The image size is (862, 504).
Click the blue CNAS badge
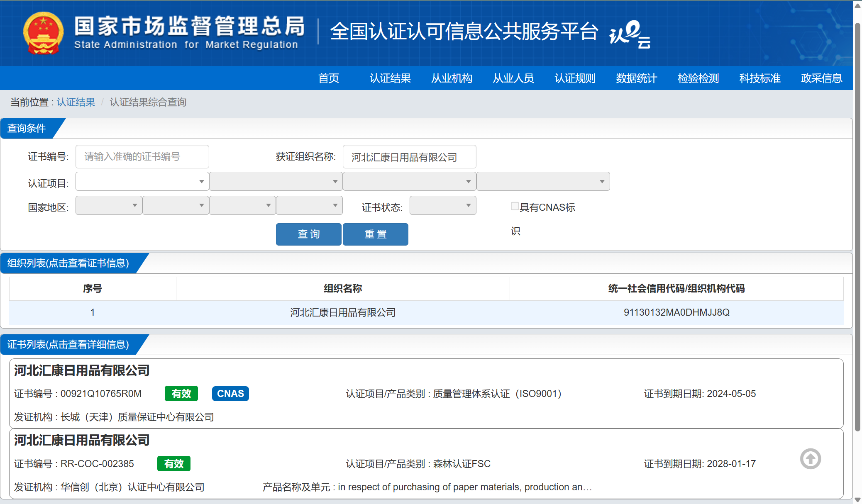click(230, 393)
